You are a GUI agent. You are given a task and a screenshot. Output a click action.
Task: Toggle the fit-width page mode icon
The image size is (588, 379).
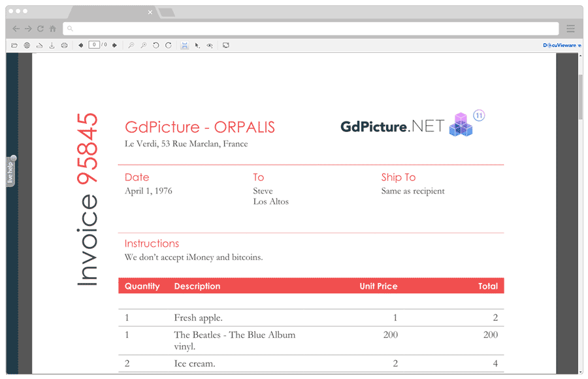click(184, 45)
